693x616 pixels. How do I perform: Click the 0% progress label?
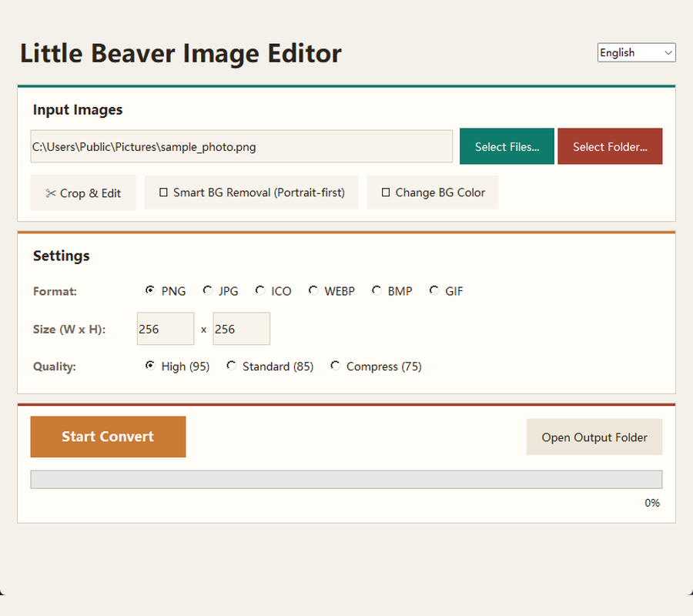click(652, 503)
